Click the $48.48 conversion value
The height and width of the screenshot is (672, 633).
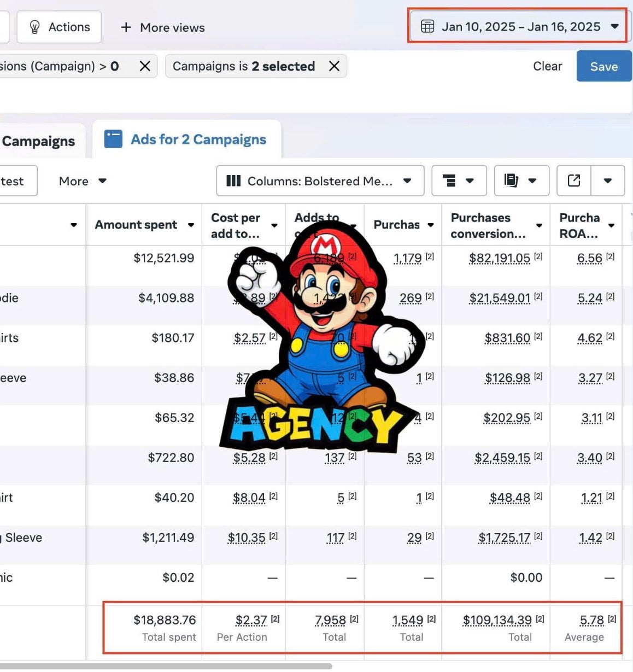510,498
